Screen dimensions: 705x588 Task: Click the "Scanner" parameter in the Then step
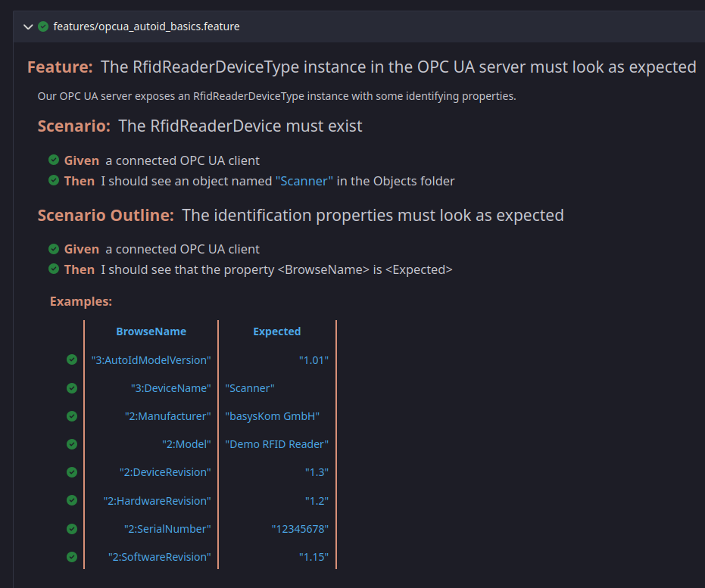tap(304, 181)
